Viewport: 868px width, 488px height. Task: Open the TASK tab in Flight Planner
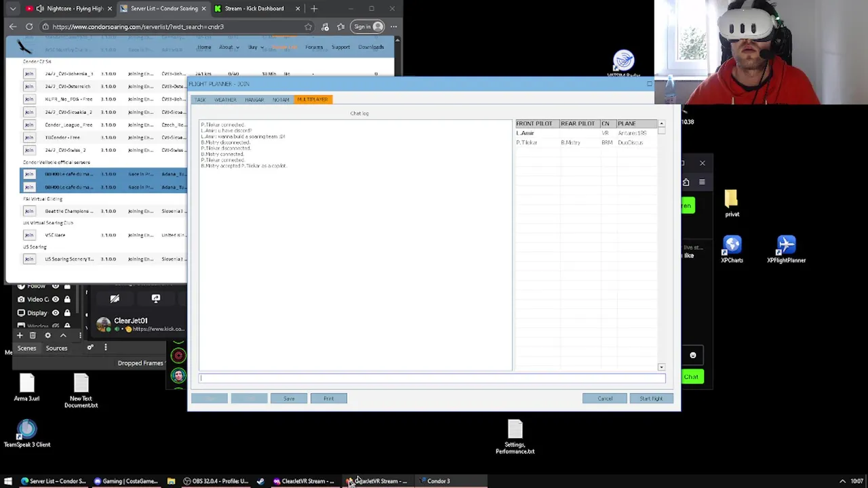coord(200,100)
